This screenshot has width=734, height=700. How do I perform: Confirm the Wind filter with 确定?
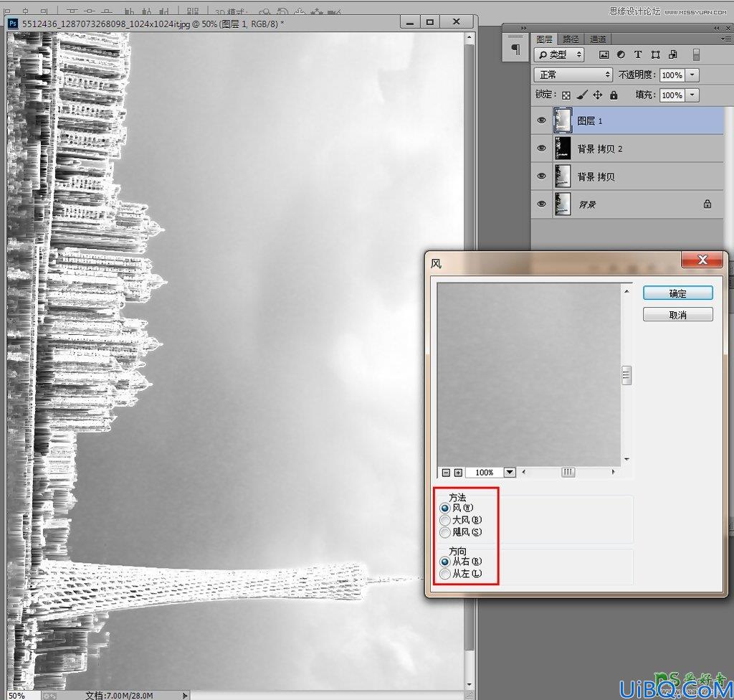coord(678,293)
